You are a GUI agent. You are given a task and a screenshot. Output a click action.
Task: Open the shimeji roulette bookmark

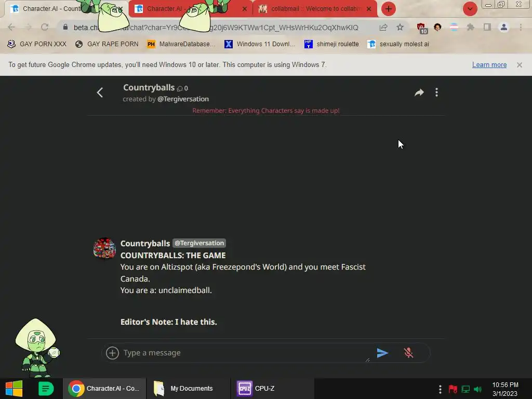click(331, 44)
